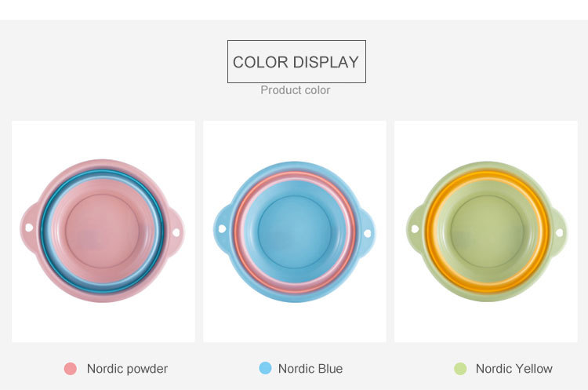The image size is (588, 390).
Task: Click the right handle hole of green basin
Action: [559, 233]
